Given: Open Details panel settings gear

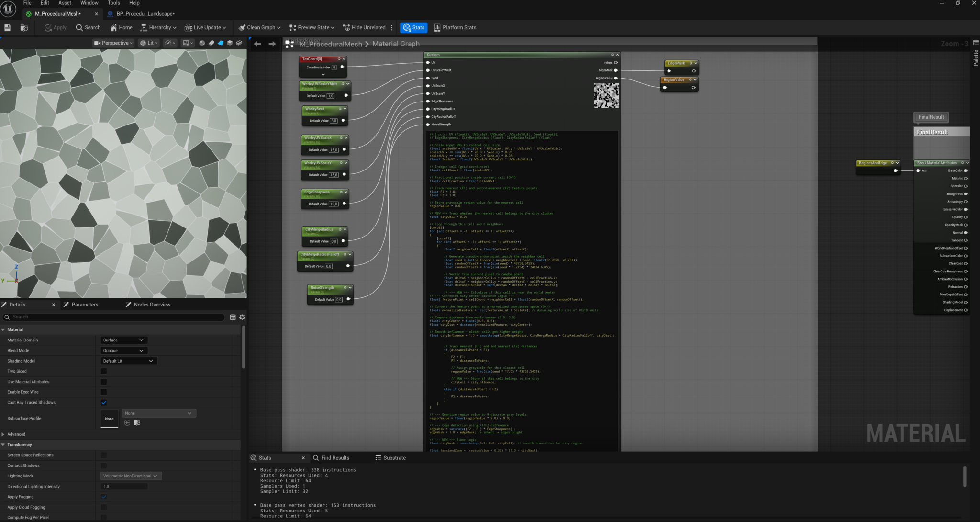Looking at the screenshot, I should [x=242, y=317].
